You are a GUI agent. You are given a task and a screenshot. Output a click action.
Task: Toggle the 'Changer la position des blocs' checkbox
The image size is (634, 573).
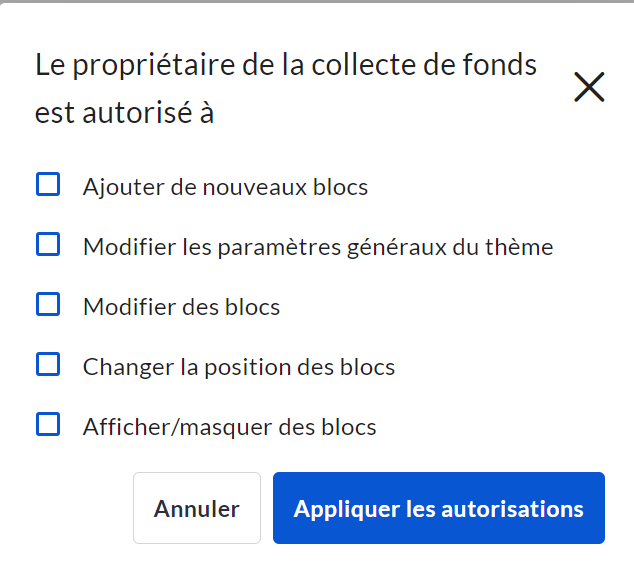coord(48,365)
